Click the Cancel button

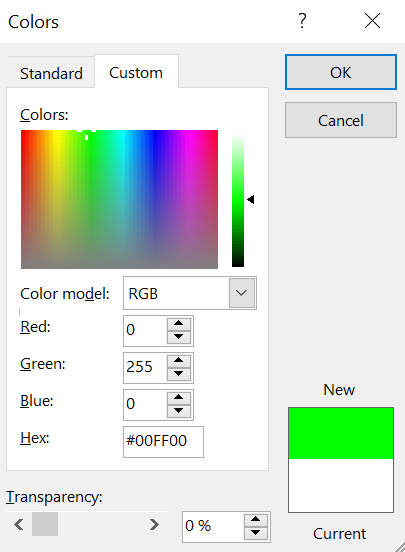click(341, 120)
